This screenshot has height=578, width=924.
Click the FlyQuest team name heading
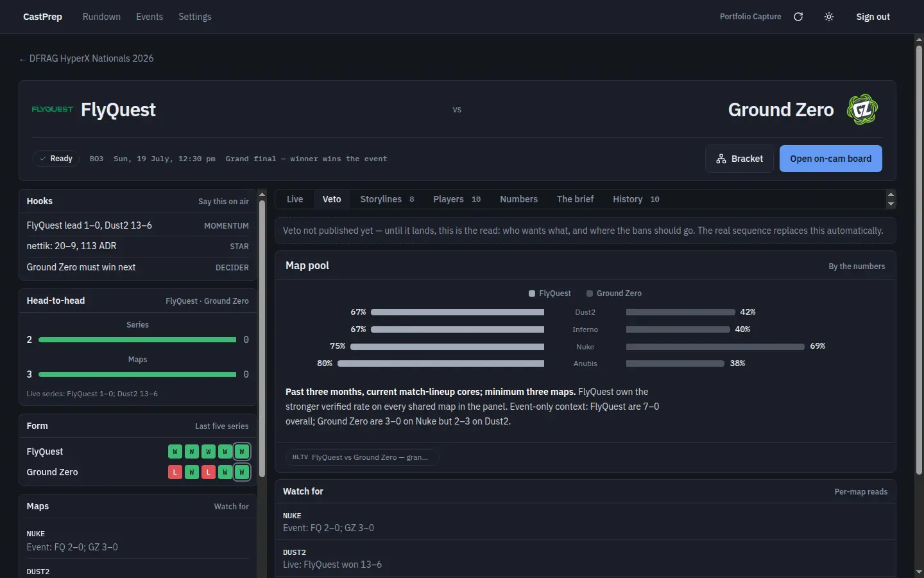118,110
